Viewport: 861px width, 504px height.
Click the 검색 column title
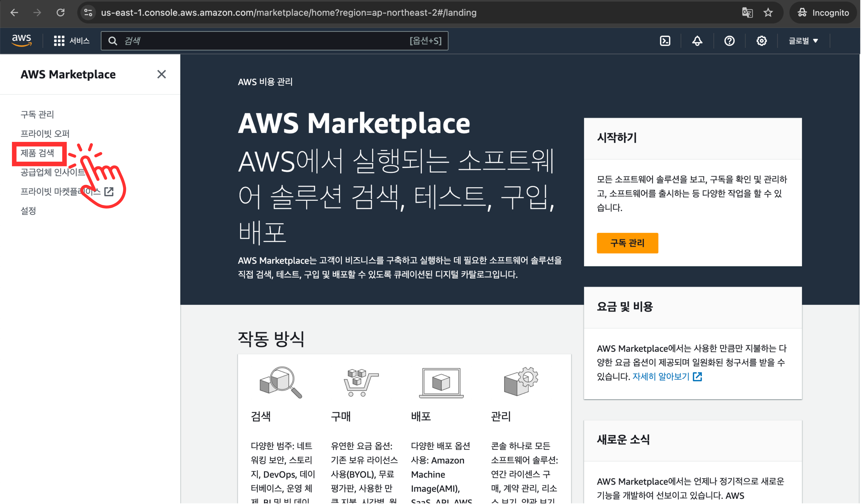[261, 417]
